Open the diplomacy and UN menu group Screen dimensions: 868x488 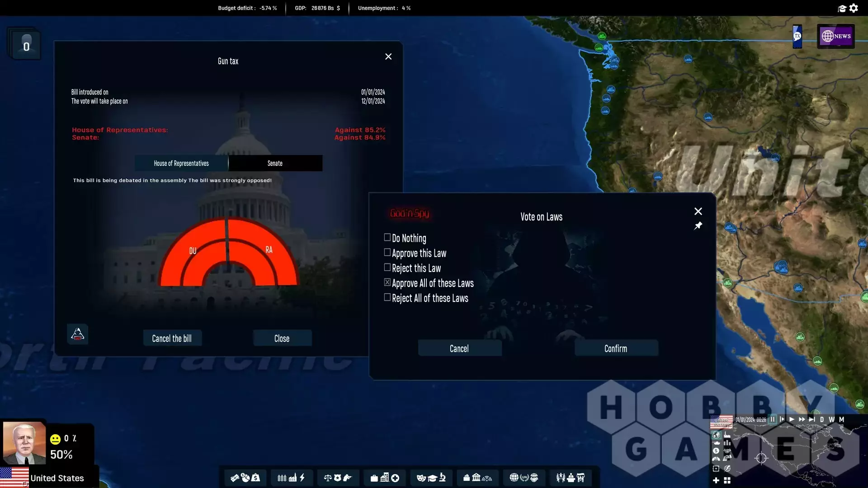click(524, 478)
